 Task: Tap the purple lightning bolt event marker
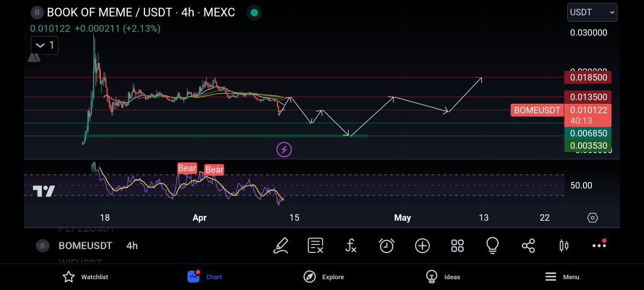pyautogui.click(x=284, y=150)
